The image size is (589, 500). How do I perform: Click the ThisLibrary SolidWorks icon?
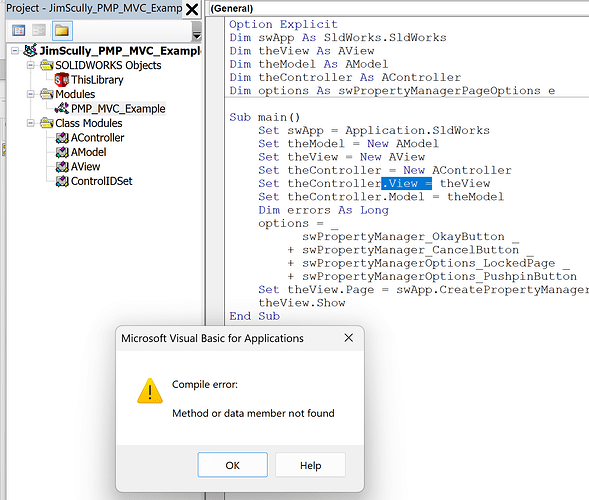click(62, 80)
